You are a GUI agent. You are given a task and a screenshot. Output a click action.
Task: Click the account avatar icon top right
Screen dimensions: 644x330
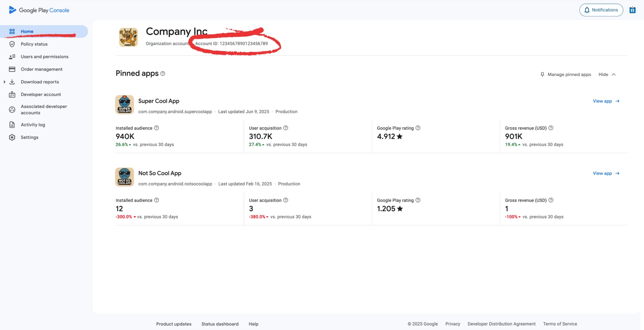[x=633, y=10]
